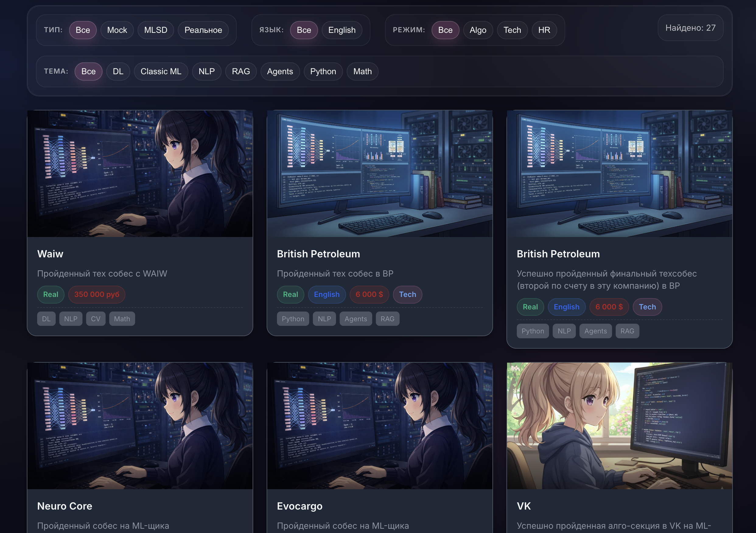Choose the Реальное type filter

[203, 30]
